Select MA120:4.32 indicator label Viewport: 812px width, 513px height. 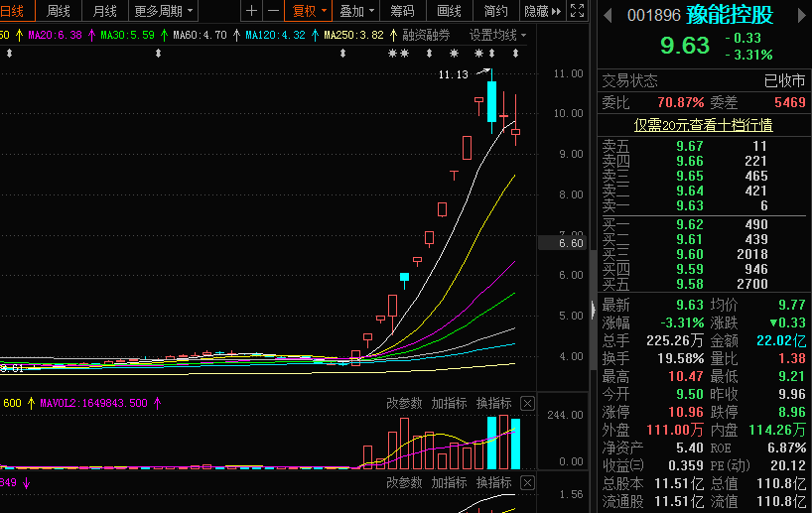point(275,35)
